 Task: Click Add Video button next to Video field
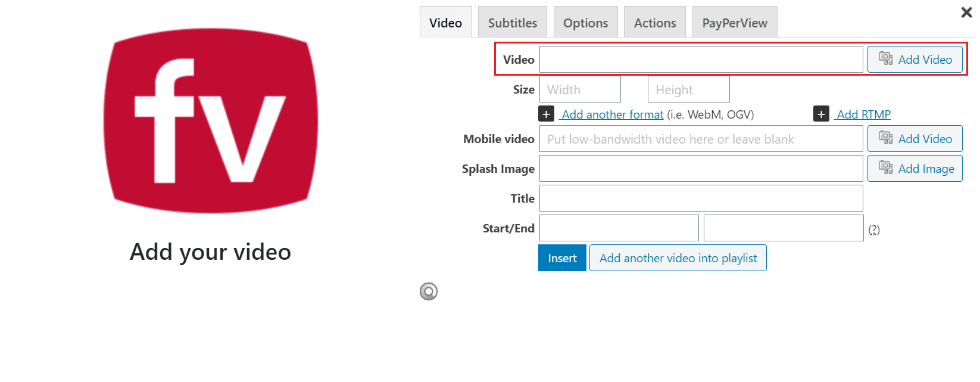pos(915,60)
